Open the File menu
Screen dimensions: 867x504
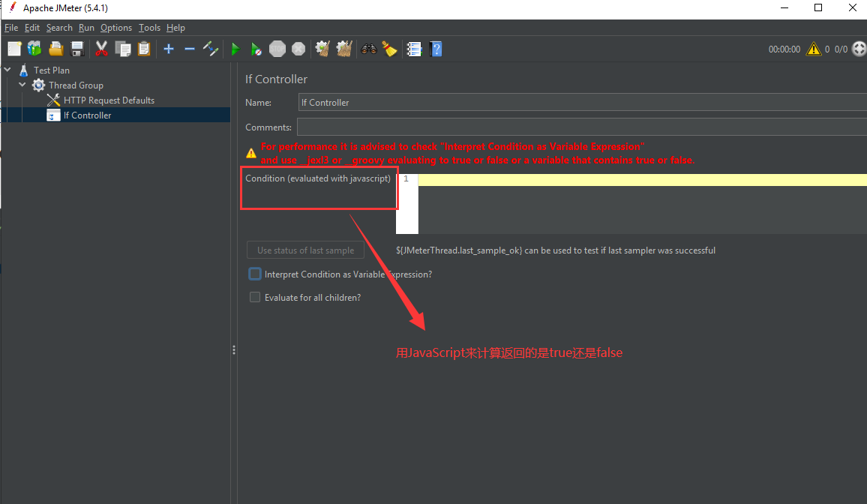click(x=11, y=28)
